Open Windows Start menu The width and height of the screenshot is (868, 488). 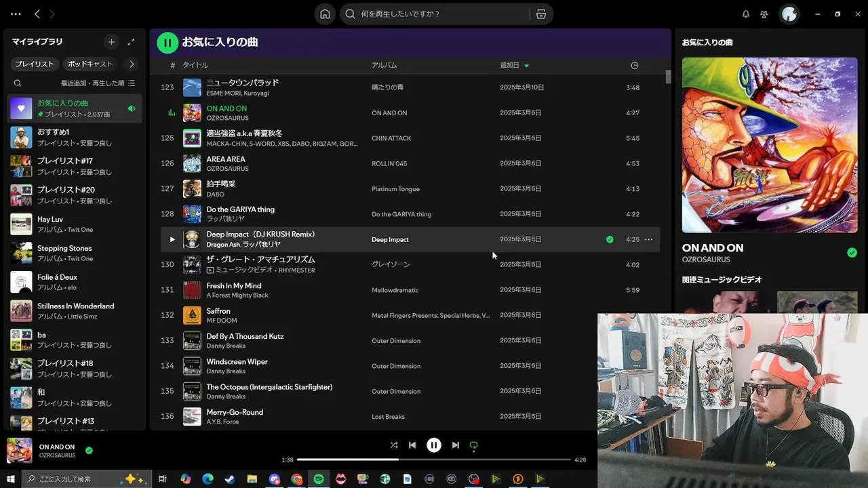[x=11, y=479]
